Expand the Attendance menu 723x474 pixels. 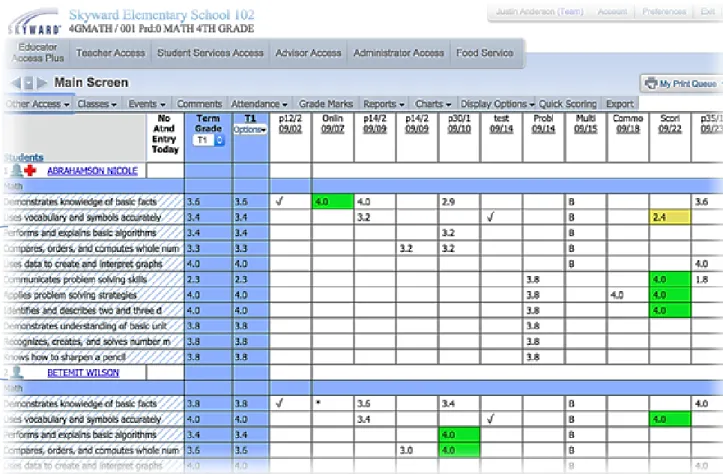coord(259,104)
